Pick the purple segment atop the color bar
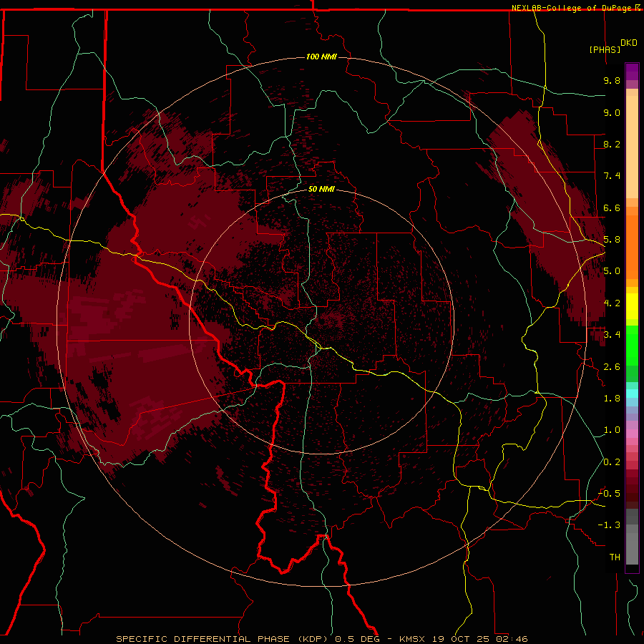Screen dimensions: 644x644 632,72
